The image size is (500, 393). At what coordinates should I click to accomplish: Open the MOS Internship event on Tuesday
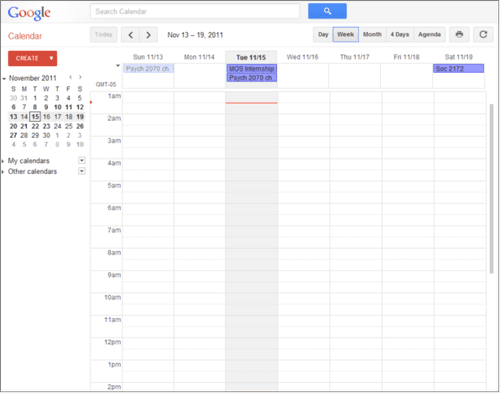pyautogui.click(x=252, y=69)
